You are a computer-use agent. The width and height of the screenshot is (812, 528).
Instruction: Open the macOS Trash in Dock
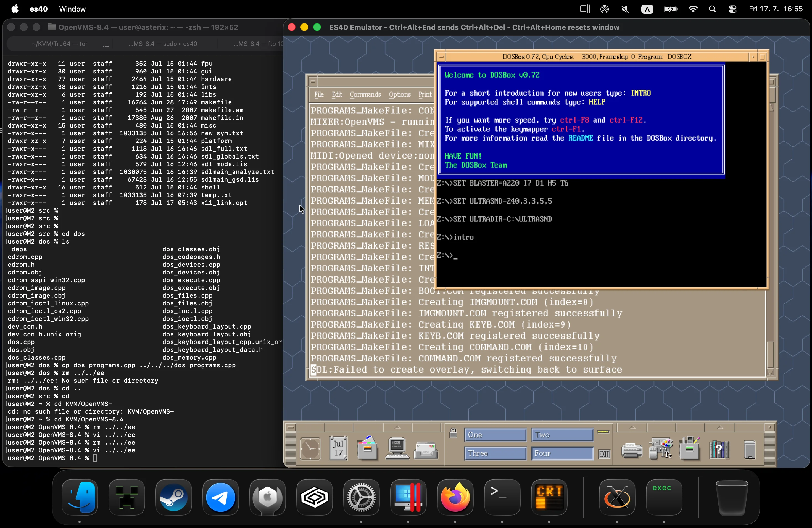click(x=732, y=497)
